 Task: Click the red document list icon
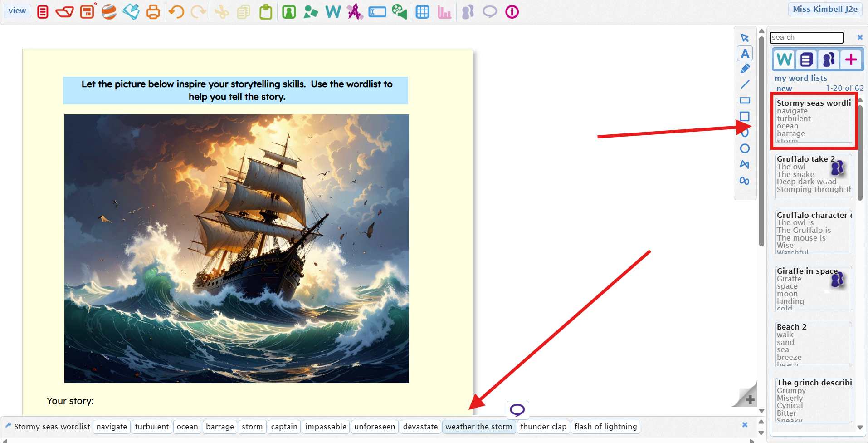pos(43,12)
